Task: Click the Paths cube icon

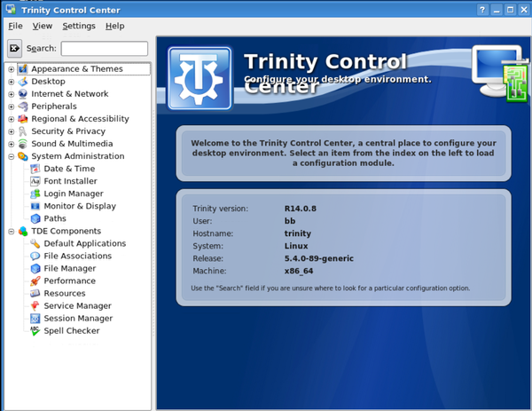Action: tap(35, 218)
